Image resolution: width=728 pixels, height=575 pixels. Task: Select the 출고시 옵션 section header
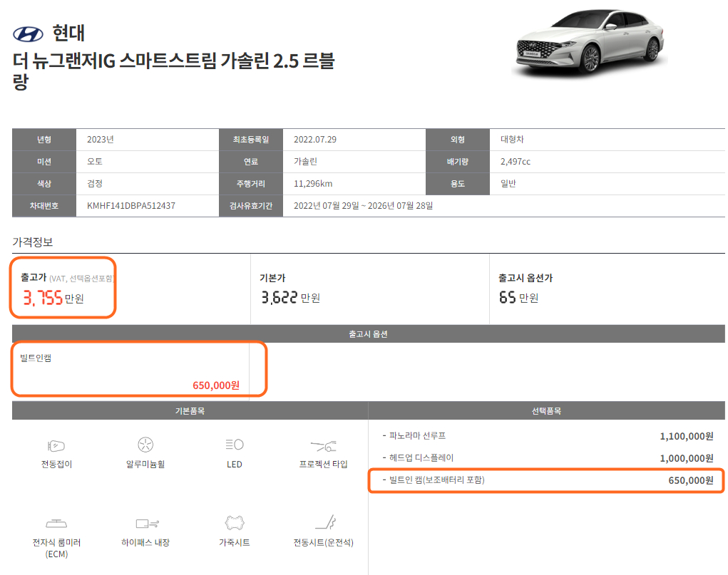tap(368, 334)
